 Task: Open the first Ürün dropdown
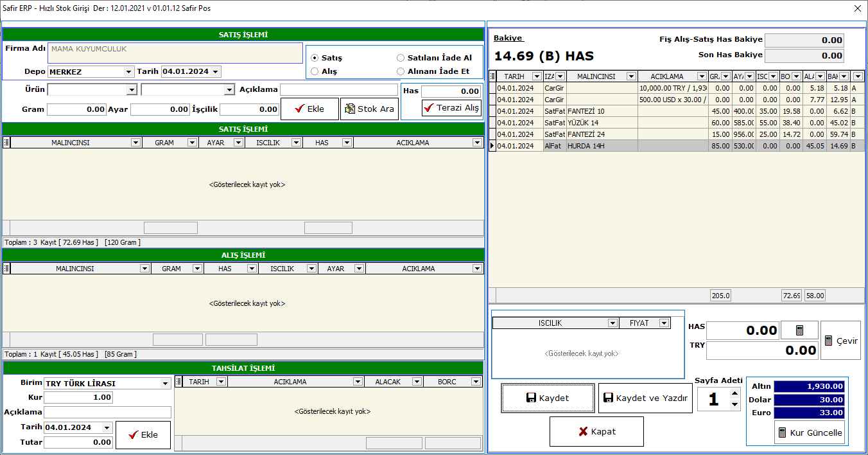point(132,90)
